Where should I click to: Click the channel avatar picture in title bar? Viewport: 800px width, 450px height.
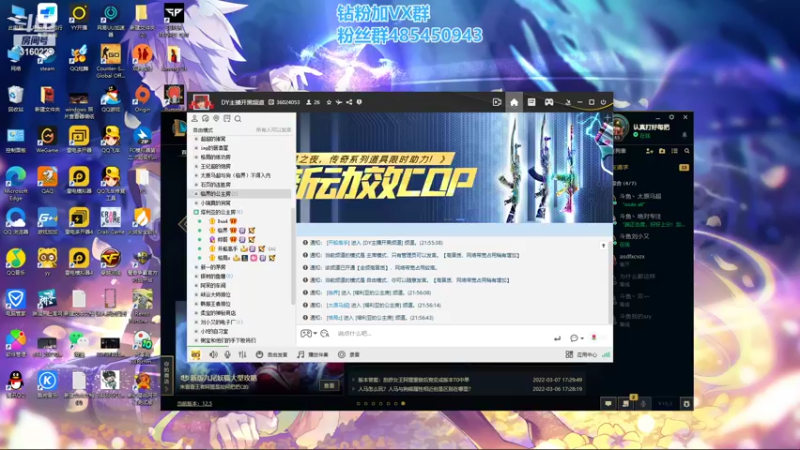click(x=201, y=102)
